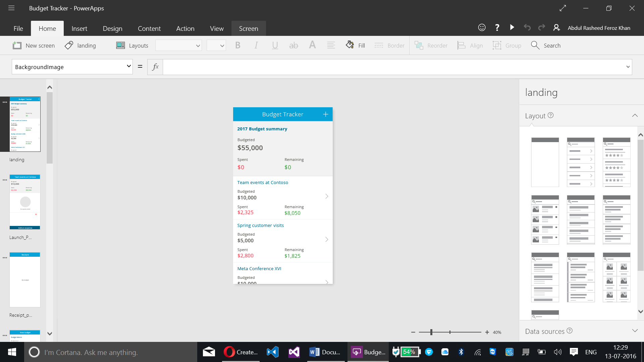Click the Border toolbar button
This screenshot has height=362, width=644.
389,45
